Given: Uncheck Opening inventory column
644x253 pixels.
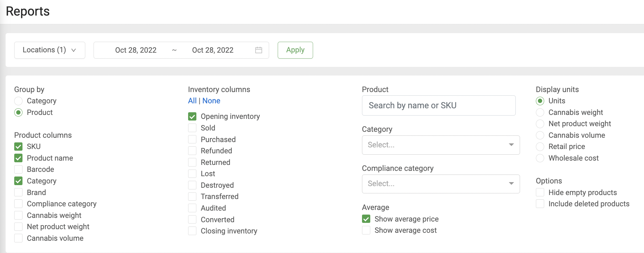Looking at the screenshot, I should 192,117.
